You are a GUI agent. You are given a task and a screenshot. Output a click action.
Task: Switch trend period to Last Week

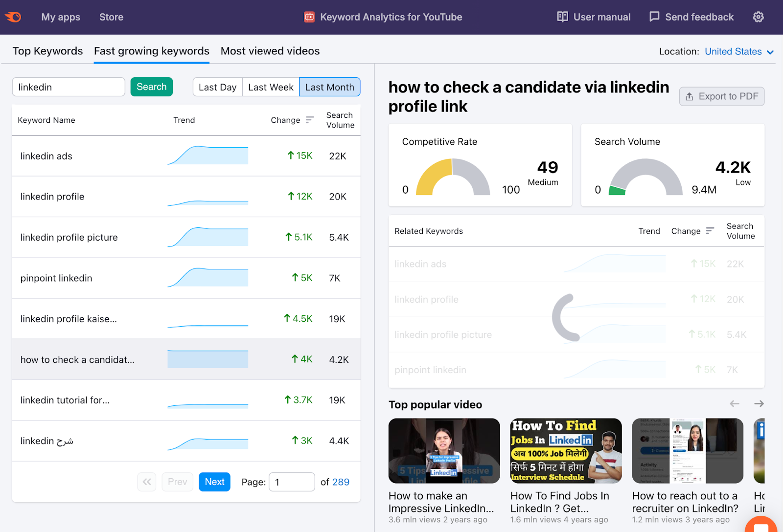(270, 87)
